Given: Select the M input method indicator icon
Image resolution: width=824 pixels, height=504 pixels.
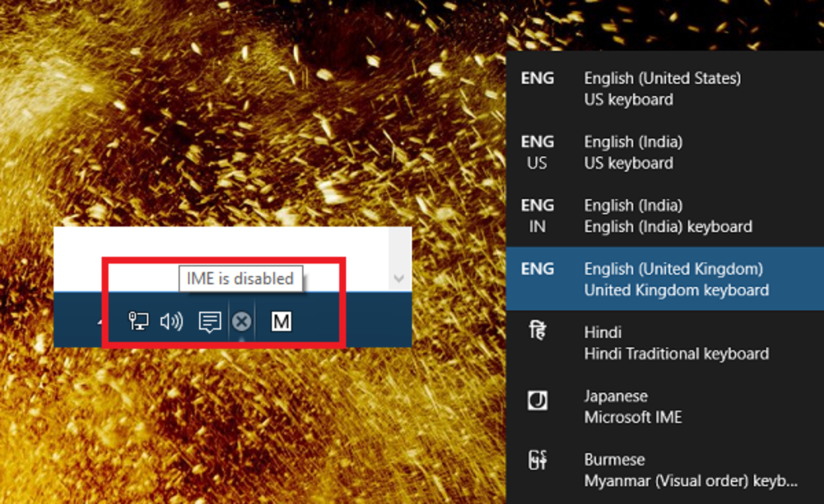Looking at the screenshot, I should (x=281, y=321).
